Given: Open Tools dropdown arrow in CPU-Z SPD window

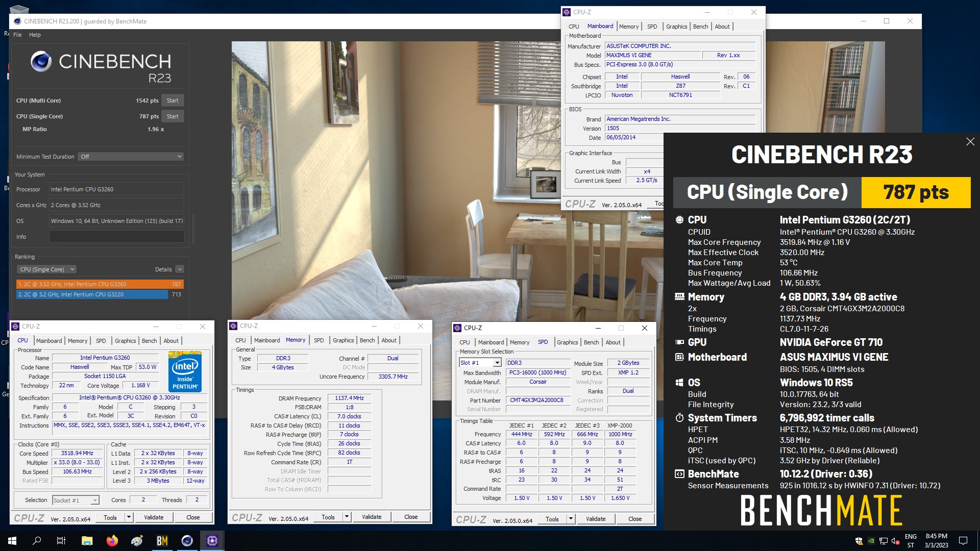Looking at the screenshot, I should tap(571, 519).
